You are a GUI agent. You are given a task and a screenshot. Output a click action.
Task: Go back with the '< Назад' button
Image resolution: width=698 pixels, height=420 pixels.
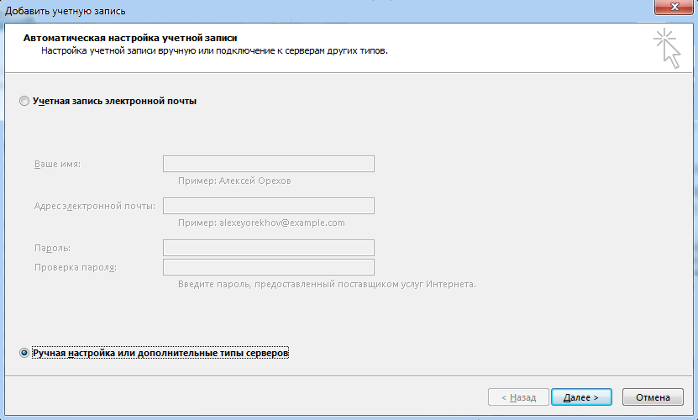(x=518, y=397)
